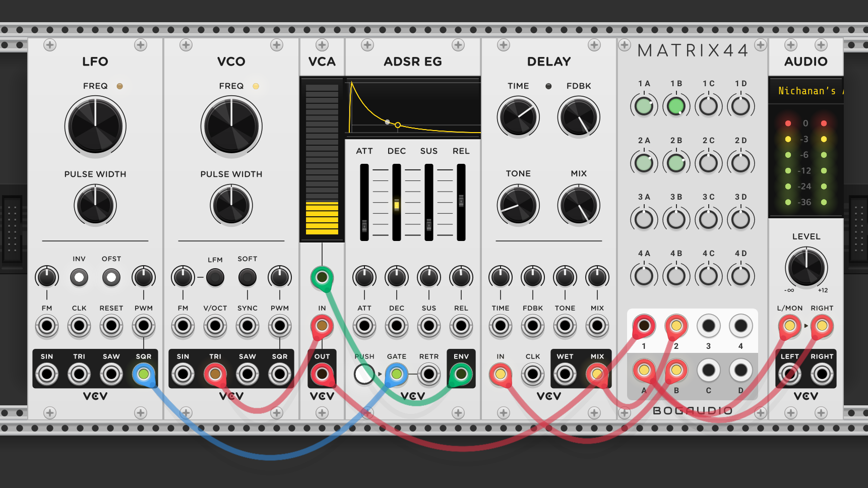Click the DELAY IN jack
868x488 pixels.
(x=501, y=374)
